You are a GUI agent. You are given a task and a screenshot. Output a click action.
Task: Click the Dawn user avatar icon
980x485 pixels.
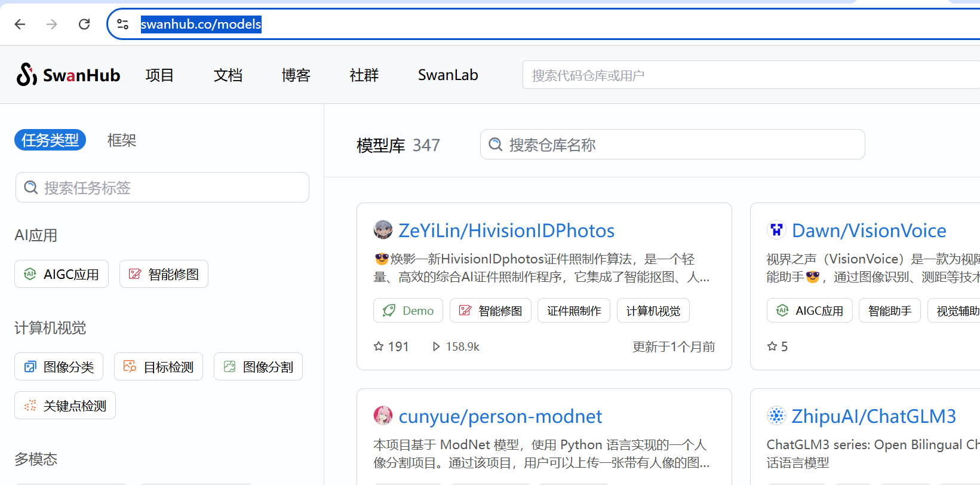(776, 230)
